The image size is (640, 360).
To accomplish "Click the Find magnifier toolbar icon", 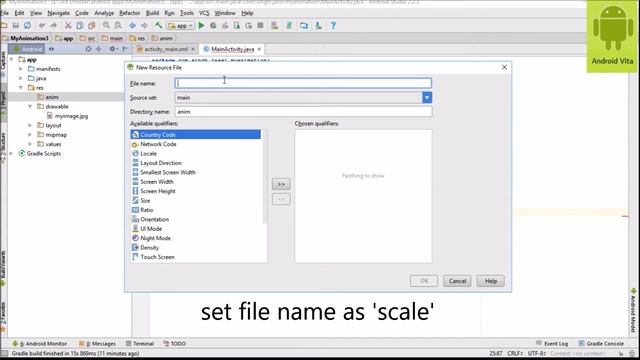I will 106,26.
